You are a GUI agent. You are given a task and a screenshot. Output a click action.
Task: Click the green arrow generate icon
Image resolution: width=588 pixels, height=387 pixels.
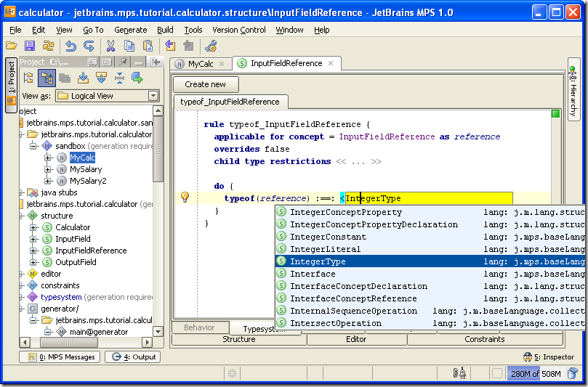137,78
